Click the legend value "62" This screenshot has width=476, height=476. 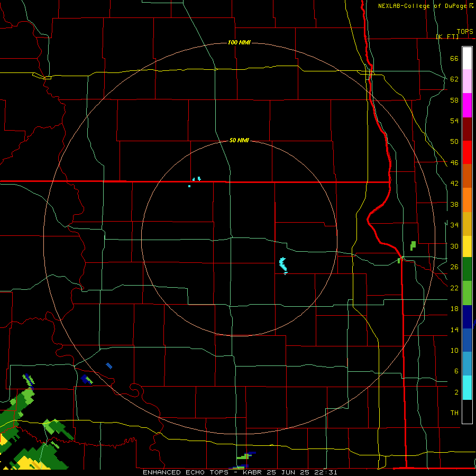coord(454,79)
